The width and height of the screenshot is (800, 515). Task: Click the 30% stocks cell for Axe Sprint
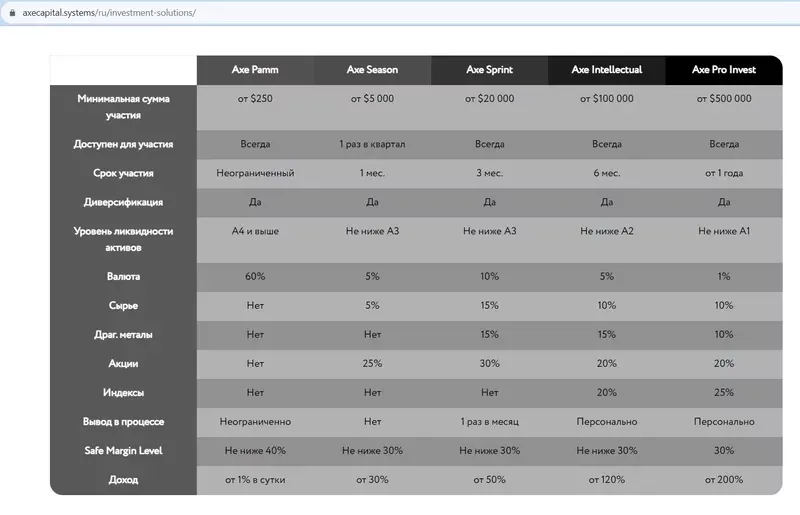point(490,364)
